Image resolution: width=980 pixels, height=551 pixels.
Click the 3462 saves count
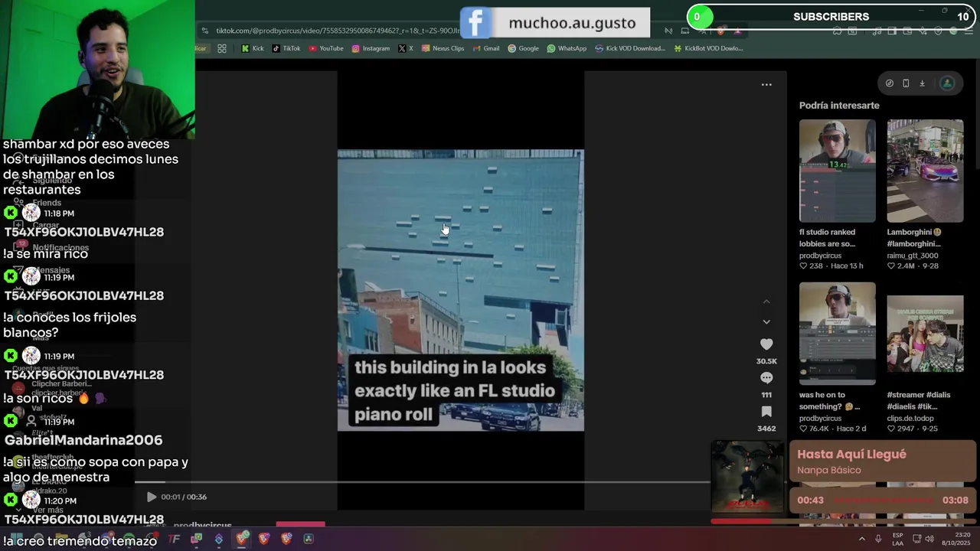766,429
